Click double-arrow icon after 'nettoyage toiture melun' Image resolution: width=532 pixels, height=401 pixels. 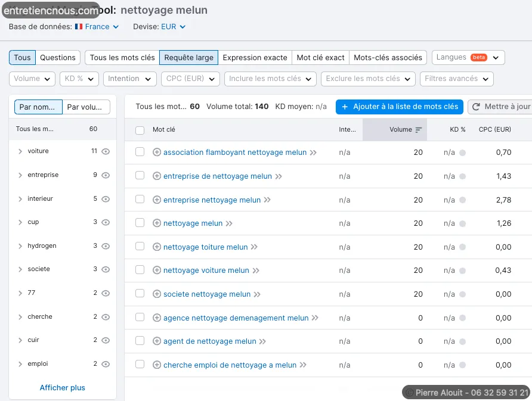[x=254, y=247]
